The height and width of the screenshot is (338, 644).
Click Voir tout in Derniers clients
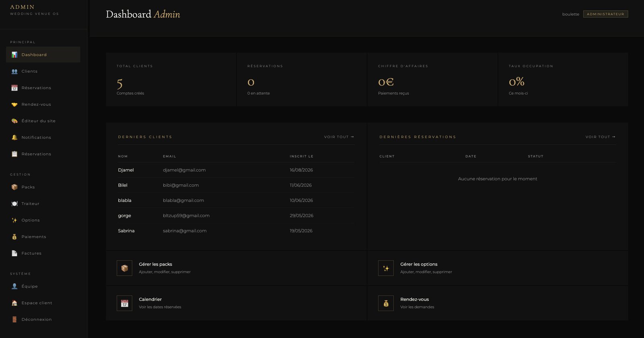point(339,137)
